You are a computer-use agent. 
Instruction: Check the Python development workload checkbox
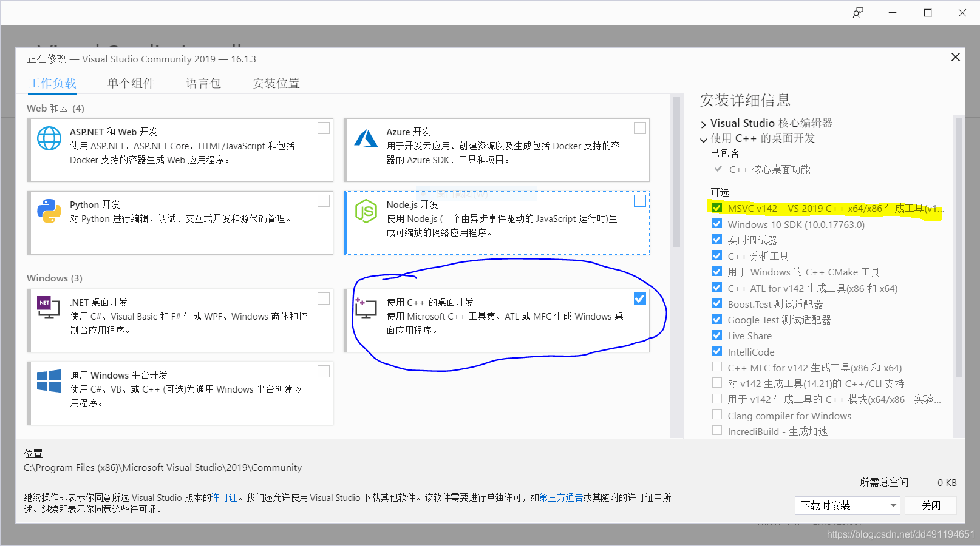[324, 201]
